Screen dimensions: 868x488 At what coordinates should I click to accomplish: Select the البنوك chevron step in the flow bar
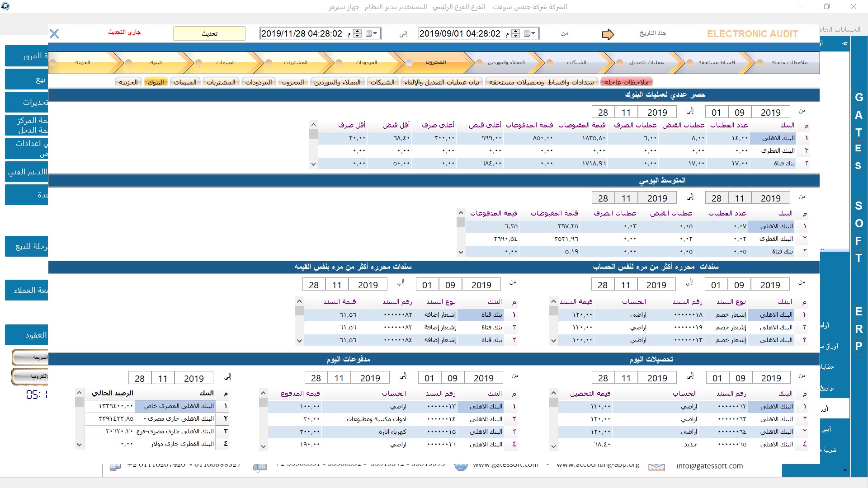pyautogui.click(x=155, y=63)
